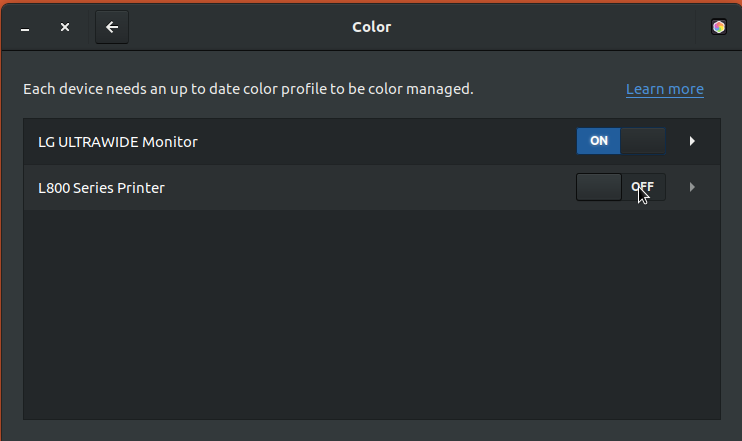This screenshot has height=441, width=742.
Task: Select the LG ULTRAWIDE Monitor device name
Action: coord(118,142)
